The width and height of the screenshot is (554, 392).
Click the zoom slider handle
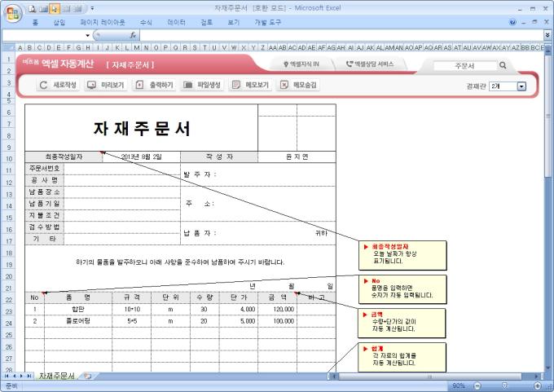click(504, 385)
